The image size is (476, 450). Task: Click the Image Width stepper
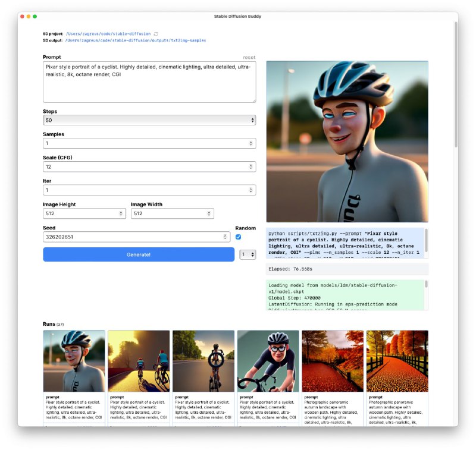tap(209, 213)
